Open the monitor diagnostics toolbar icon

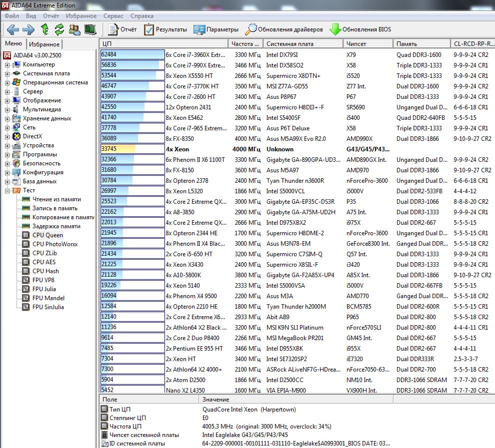point(90,29)
